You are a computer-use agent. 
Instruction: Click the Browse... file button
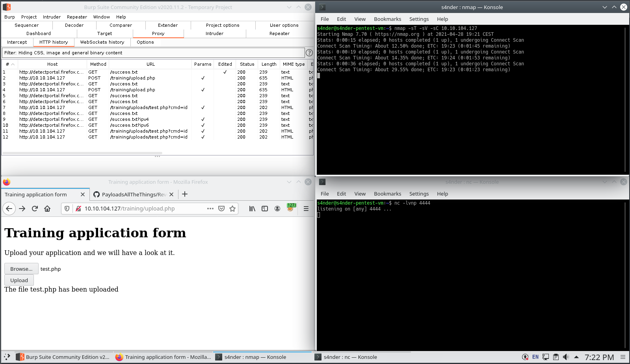click(x=21, y=269)
